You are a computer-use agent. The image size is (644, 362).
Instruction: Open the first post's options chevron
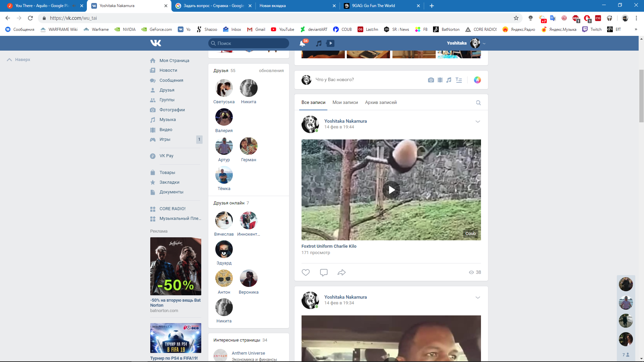point(478,122)
